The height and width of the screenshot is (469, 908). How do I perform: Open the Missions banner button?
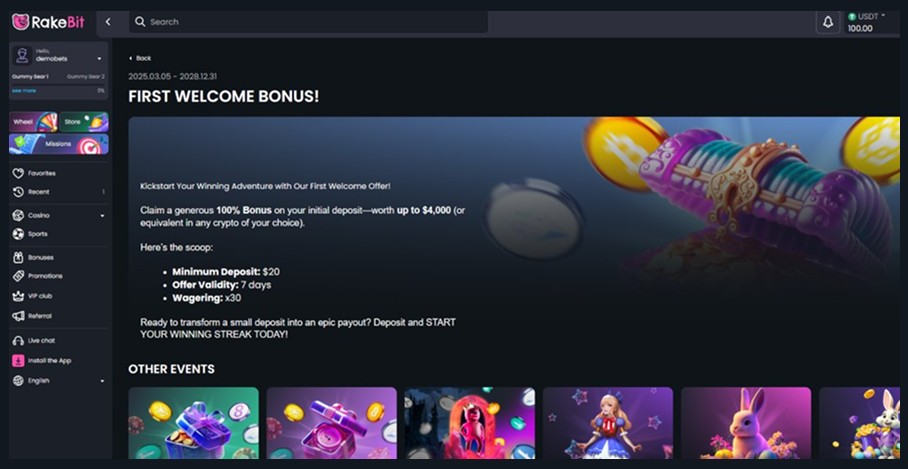[58, 144]
